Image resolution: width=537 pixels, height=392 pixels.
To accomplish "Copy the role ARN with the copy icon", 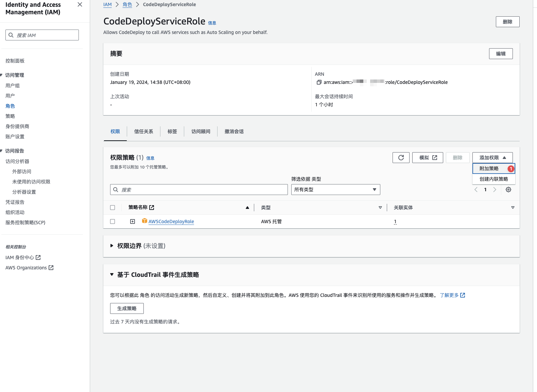I will (319, 82).
